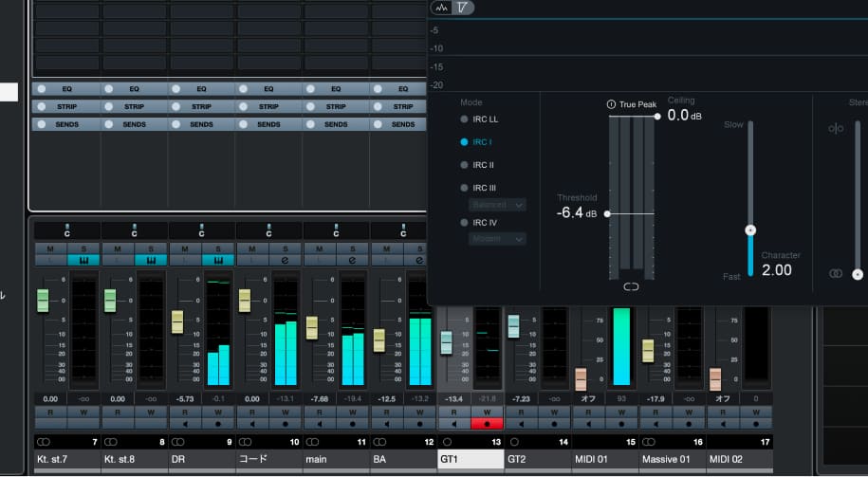Open the IRC IV Modern dropdown
This screenshot has height=477, width=868.
pyautogui.click(x=497, y=240)
